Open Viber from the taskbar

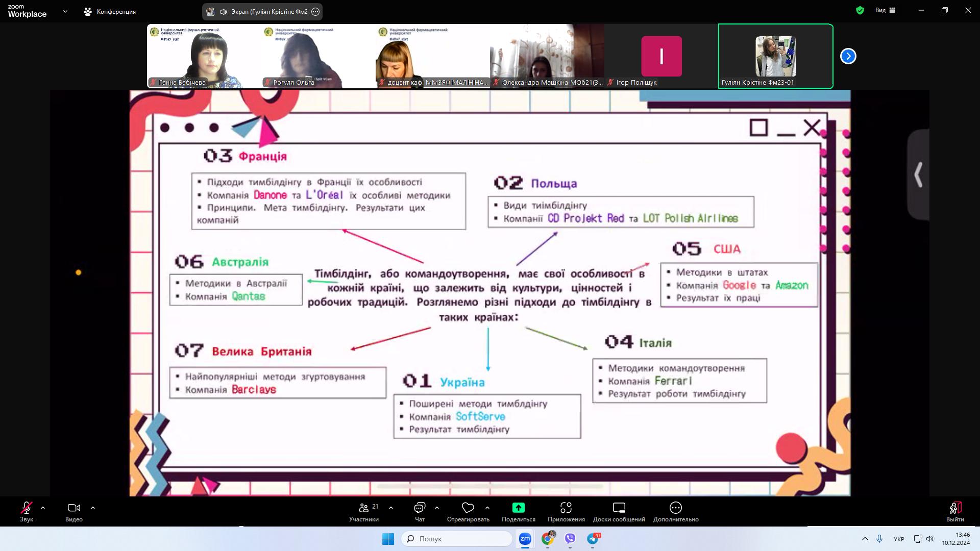(x=570, y=539)
